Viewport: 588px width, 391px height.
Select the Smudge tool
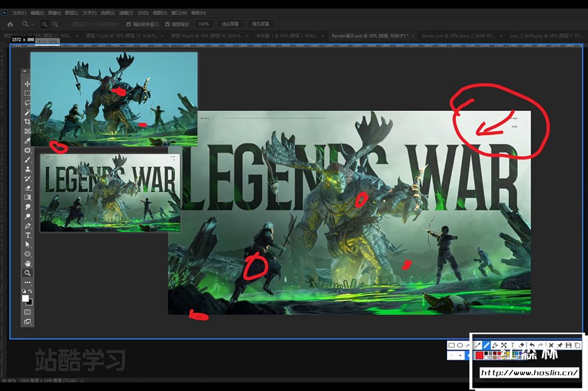[28, 207]
